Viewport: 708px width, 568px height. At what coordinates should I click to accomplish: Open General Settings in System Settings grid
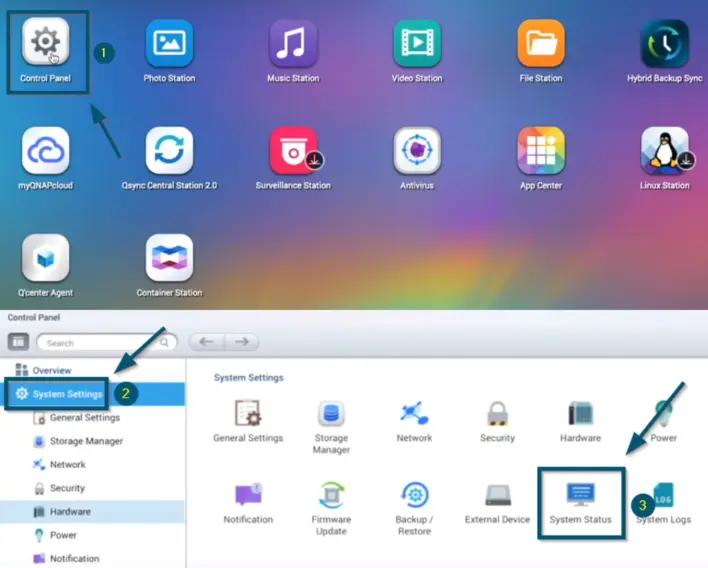248,421
